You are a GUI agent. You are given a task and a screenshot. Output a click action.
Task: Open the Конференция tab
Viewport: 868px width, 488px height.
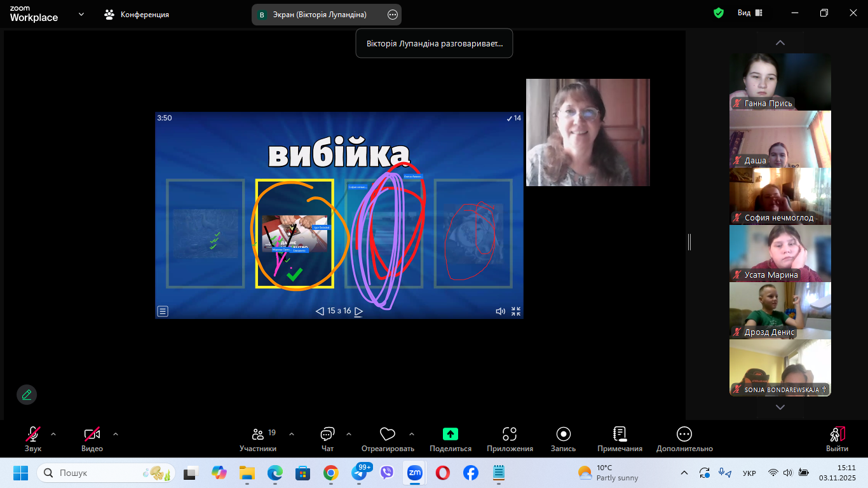[x=137, y=14]
